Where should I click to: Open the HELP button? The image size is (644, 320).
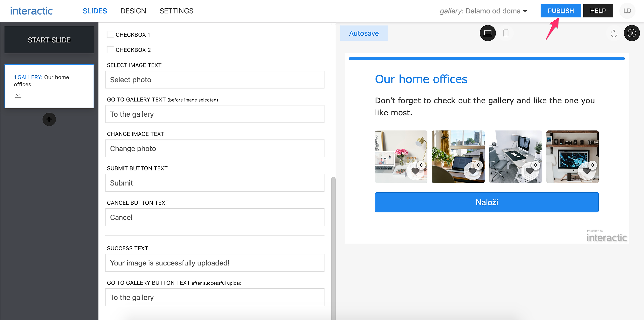click(598, 11)
